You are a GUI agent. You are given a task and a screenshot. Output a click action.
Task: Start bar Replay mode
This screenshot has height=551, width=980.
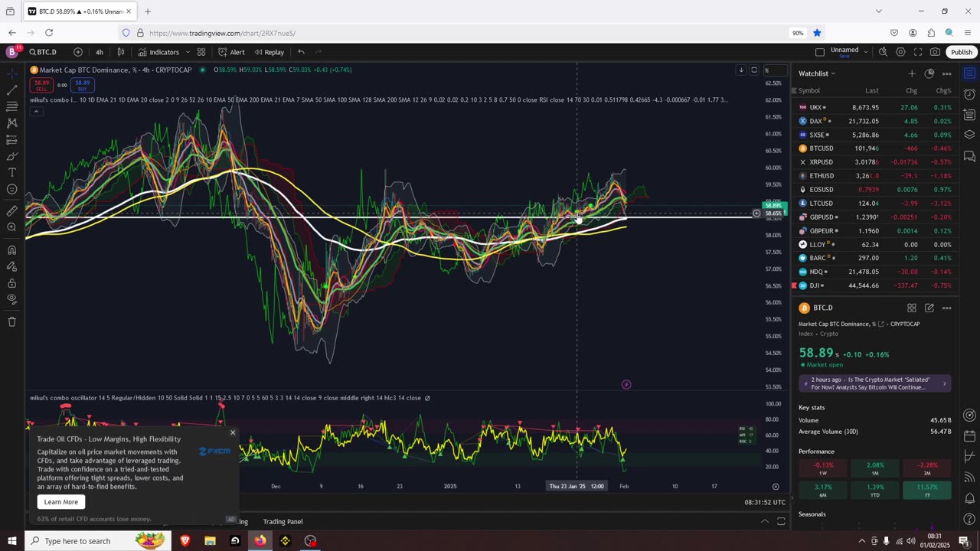click(269, 52)
